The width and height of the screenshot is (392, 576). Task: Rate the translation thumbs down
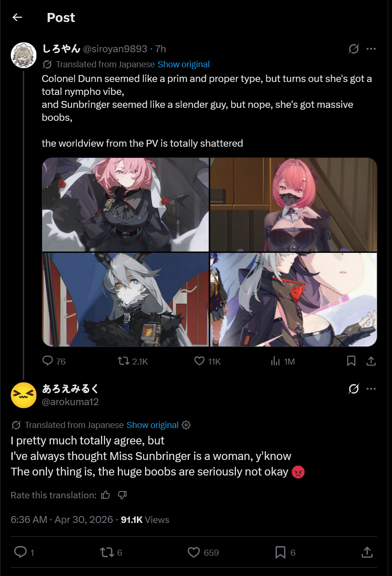pos(122,495)
